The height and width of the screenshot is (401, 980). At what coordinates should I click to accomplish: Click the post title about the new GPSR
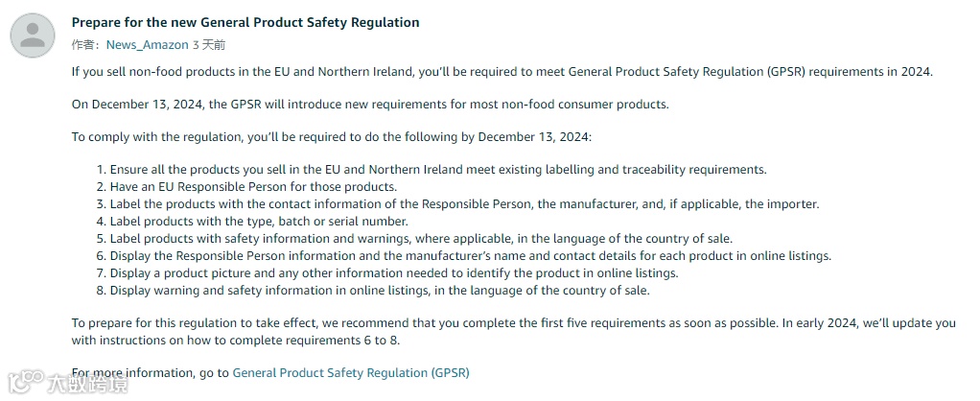pos(245,22)
